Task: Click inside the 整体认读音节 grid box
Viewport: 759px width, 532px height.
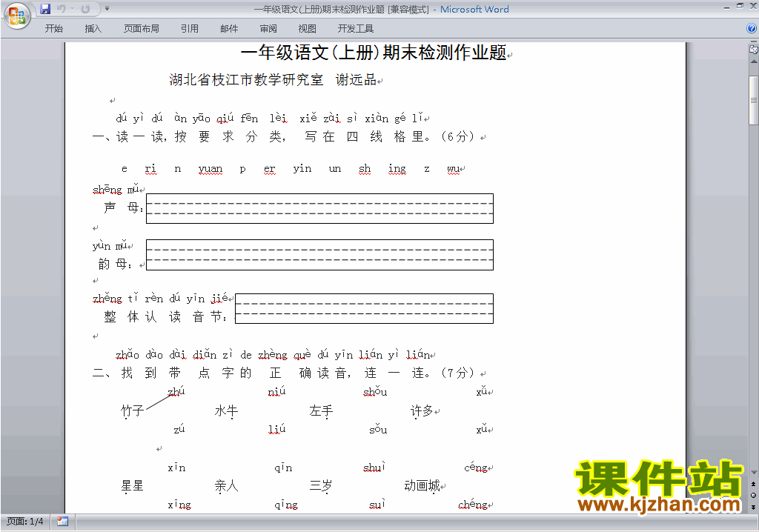Action: [x=364, y=308]
